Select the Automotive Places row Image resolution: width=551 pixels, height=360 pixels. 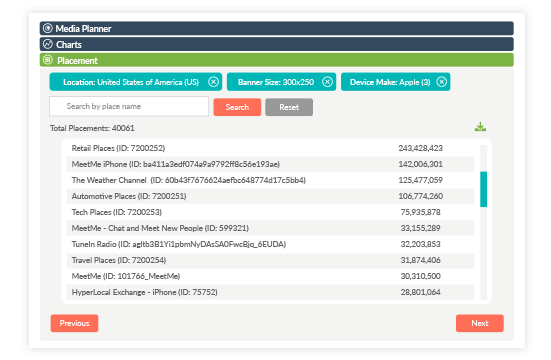click(271, 196)
